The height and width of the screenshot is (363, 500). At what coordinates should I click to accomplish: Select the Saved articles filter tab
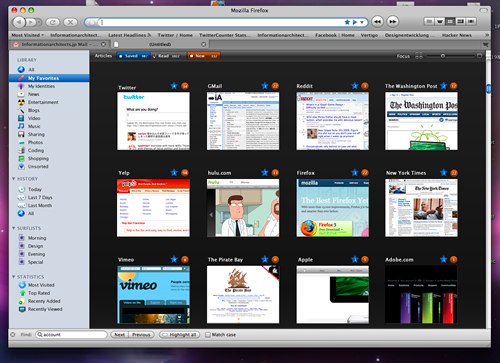pyautogui.click(x=133, y=56)
